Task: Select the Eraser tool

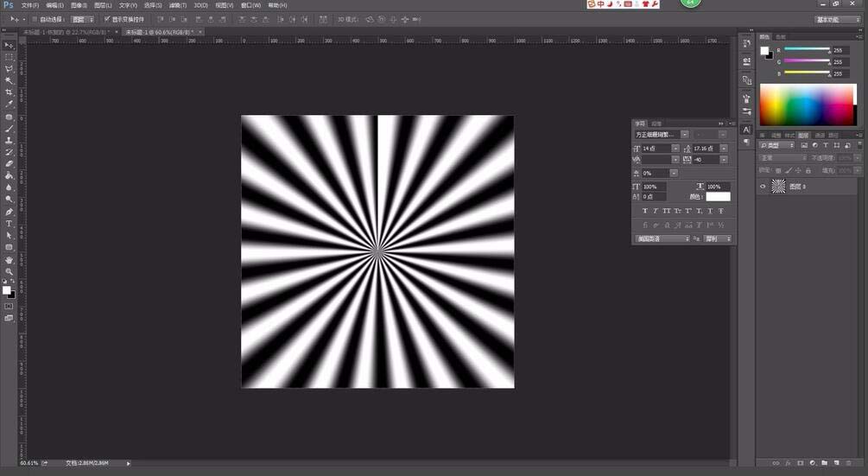Action: pos(9,164)
